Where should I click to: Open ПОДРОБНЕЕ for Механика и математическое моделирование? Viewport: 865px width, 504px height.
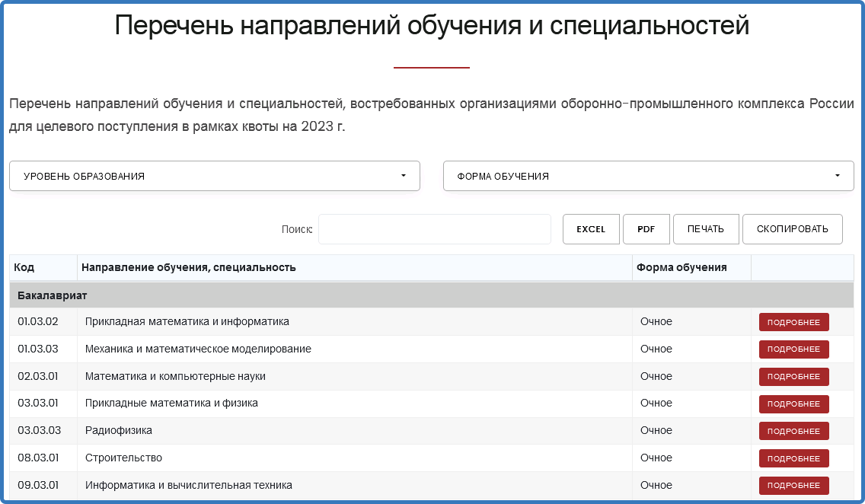click(x=793, y=349)
